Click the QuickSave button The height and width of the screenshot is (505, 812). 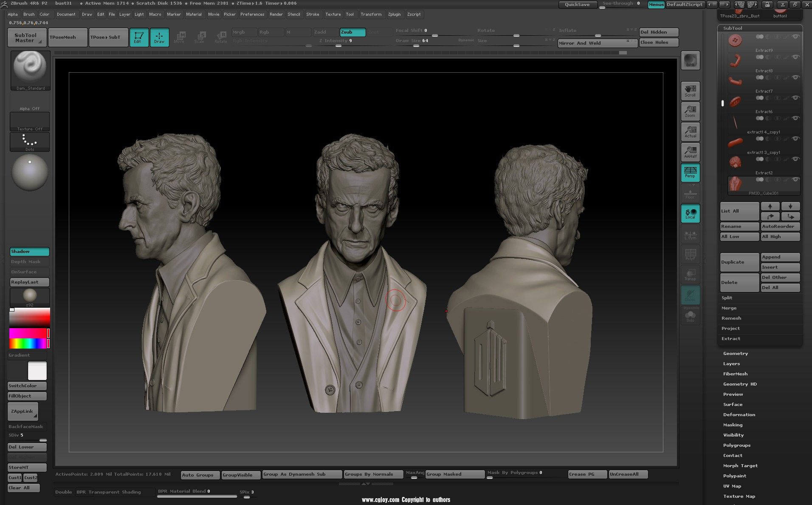click(577, 4)
